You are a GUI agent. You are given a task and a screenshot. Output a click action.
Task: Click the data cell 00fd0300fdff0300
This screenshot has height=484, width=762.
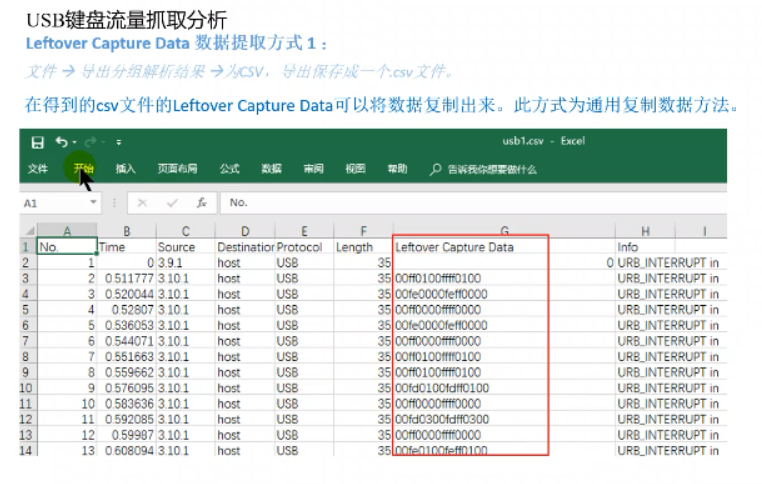[504, 419]
